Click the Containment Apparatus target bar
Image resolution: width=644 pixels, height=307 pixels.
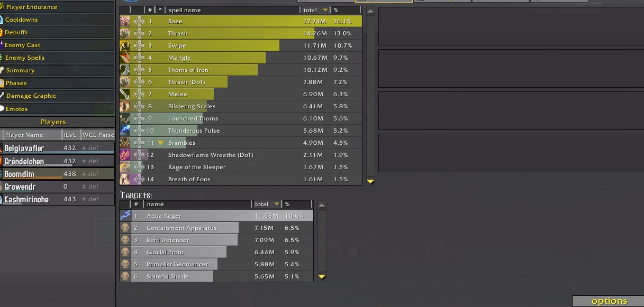182,228
